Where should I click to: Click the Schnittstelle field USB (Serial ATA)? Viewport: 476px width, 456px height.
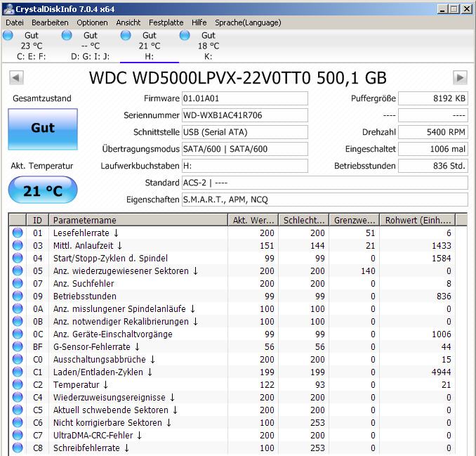click(x=245, y=132)
